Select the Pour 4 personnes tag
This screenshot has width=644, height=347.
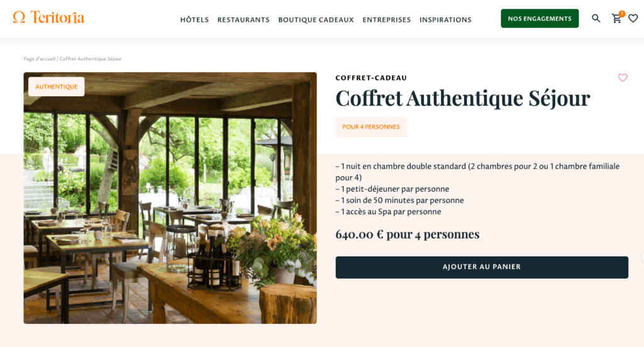pos(371,127)
